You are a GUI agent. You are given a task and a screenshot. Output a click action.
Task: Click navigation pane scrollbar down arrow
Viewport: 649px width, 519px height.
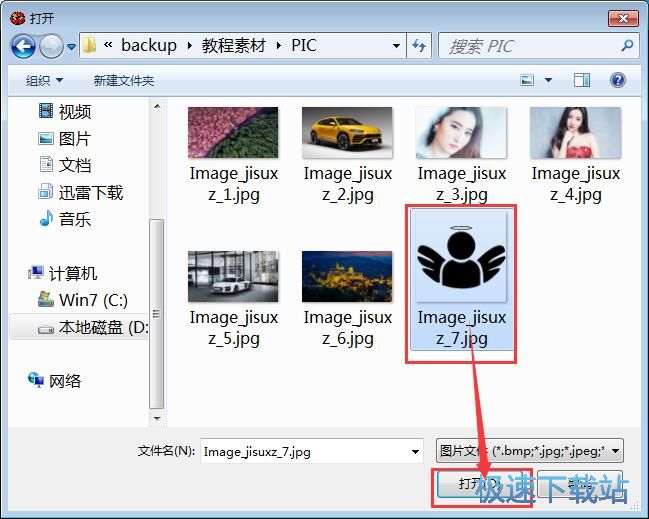pyautogui.click(x=157, y=418)
